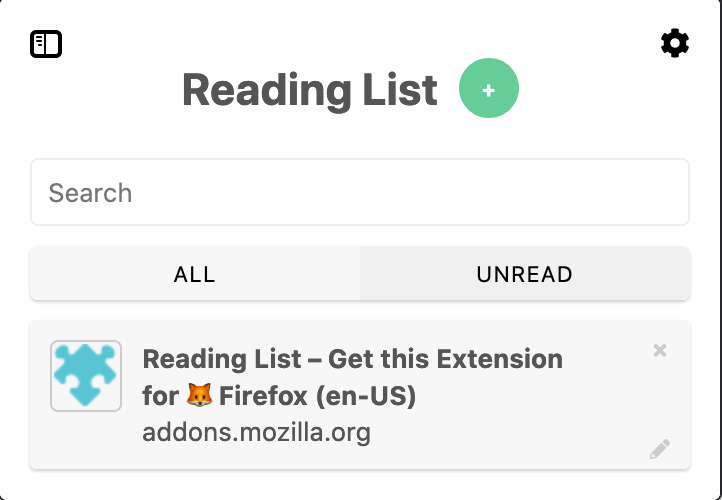Click the addons.mozilla.org domain text
Image resolution: width=722 pixels, height=500 pixels.
coord(256,433)
